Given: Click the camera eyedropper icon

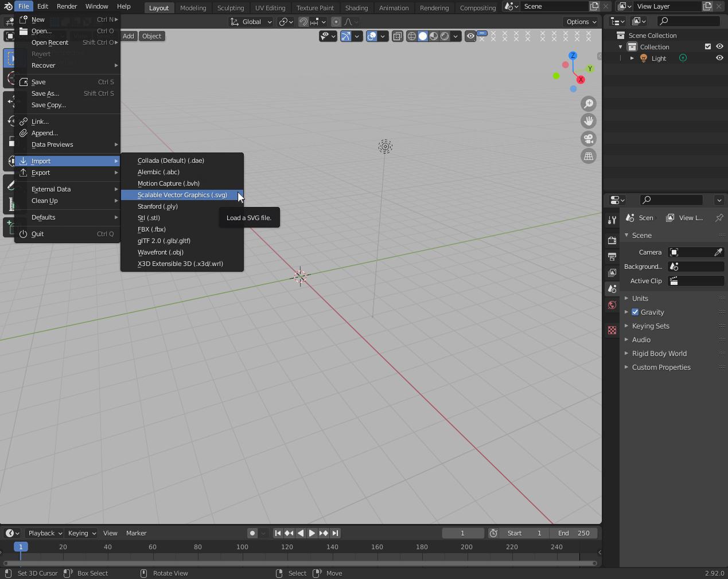Looking at the screenshot, I should pos(718,252).
